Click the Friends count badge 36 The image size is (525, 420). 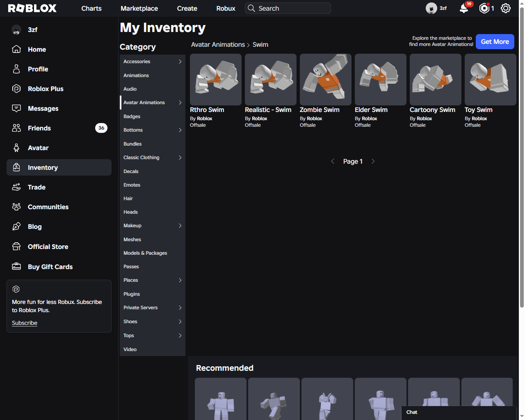[101, 128]
